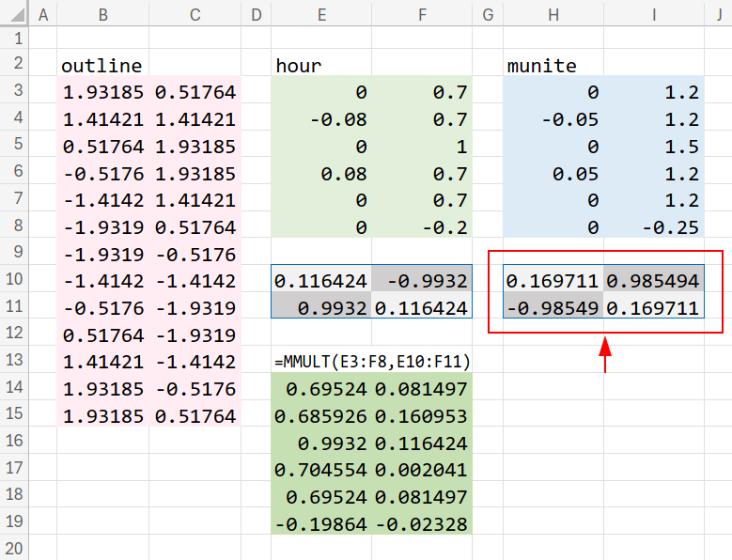Click the "hour" heading cell
732x560 pixels.
tap(321, 66)
